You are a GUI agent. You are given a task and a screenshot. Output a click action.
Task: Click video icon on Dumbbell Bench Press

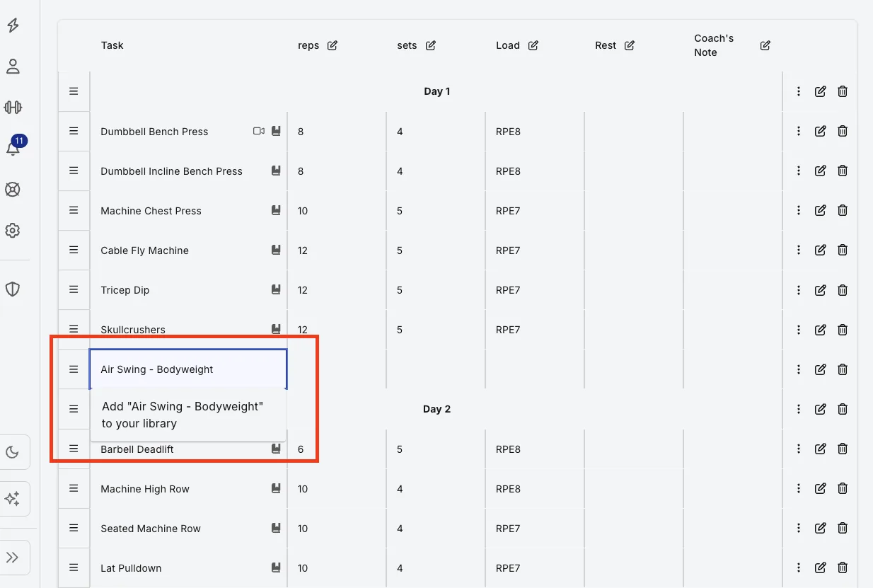[259, 131]
